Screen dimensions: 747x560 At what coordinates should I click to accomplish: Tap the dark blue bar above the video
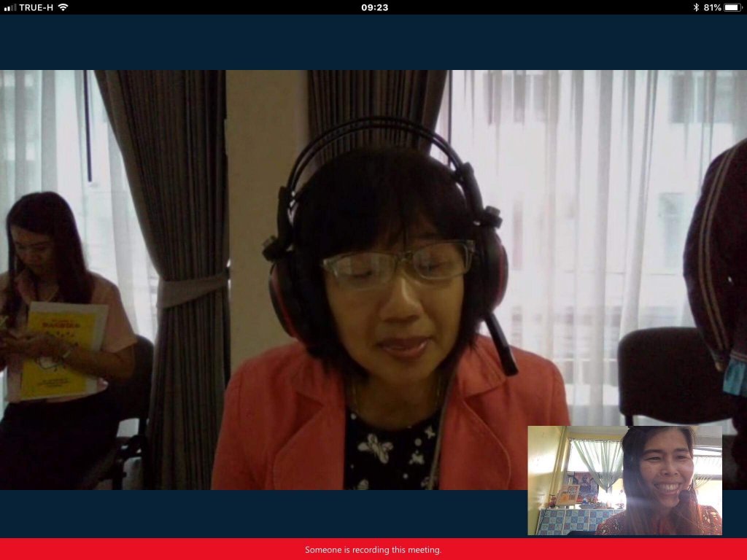pyautogui.click(x=373, y=42)
